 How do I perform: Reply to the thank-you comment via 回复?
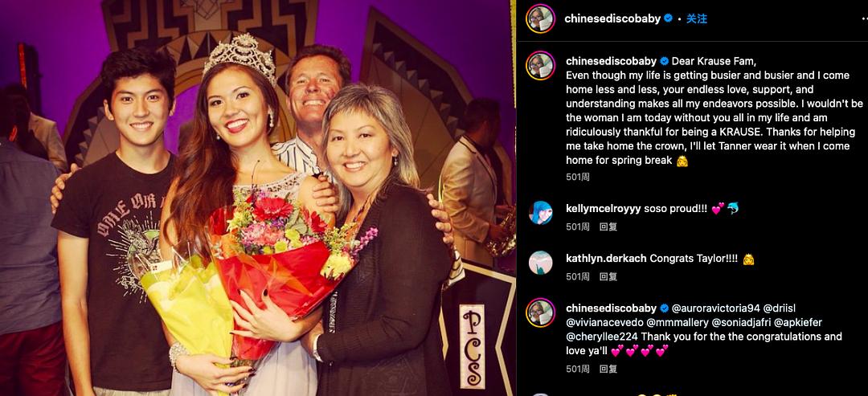pyautogui.click(x=608, y=369)
